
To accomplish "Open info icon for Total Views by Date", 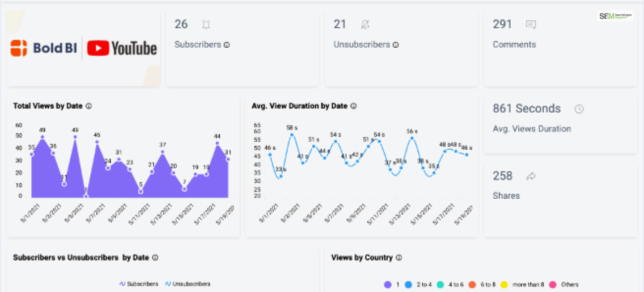I will [x=89, y=106].
